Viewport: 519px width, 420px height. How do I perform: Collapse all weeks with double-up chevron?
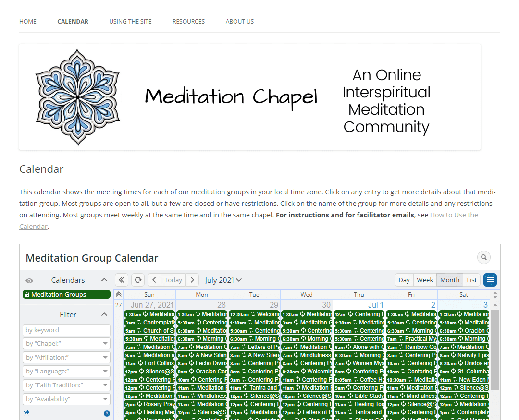(119, 295)
